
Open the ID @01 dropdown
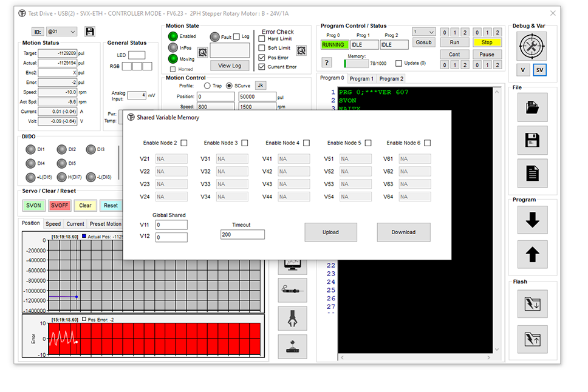click(63, 32)
